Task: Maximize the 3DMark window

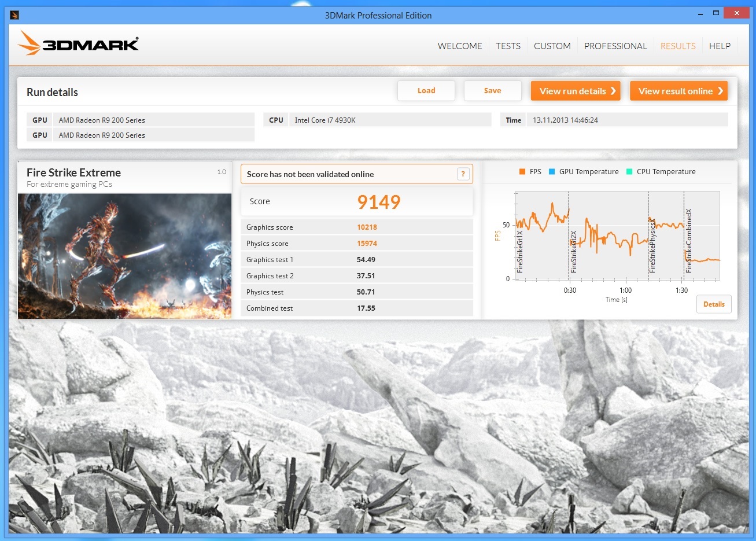Action: (716, 13)
